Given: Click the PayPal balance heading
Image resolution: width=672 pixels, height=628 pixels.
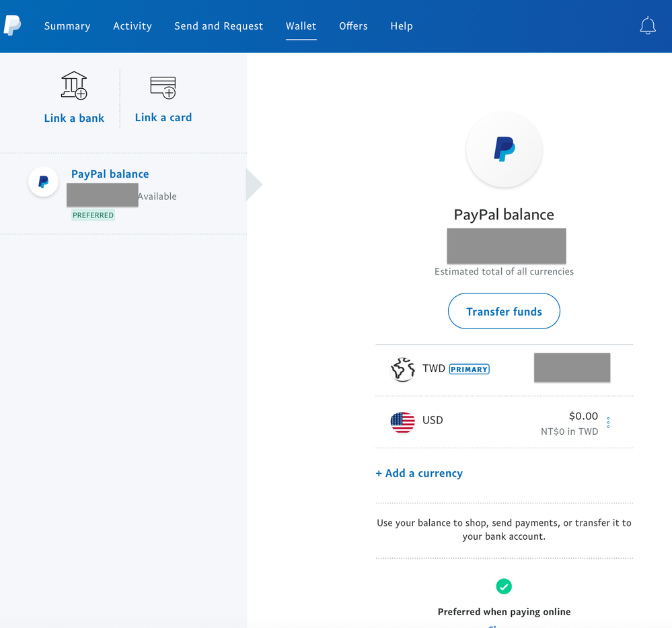Looking at the screenshot, I should click(x=504, y=215).
